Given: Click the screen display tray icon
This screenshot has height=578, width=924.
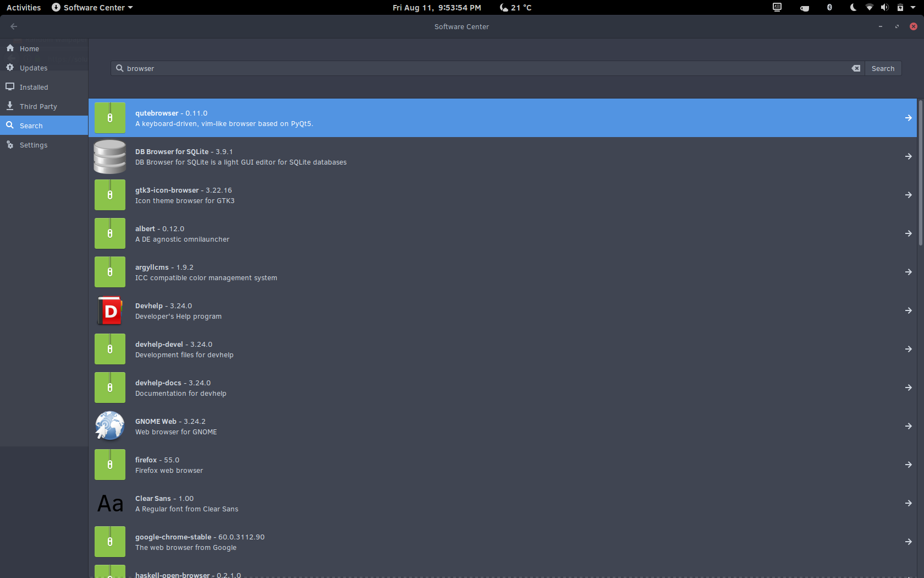Looking at the screenshot, I should click(777, 7).
